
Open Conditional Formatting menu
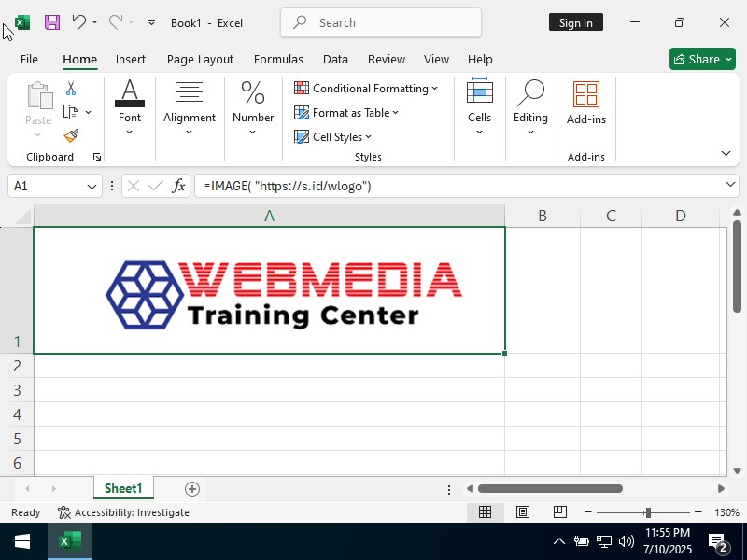click(x=366, y=88)
